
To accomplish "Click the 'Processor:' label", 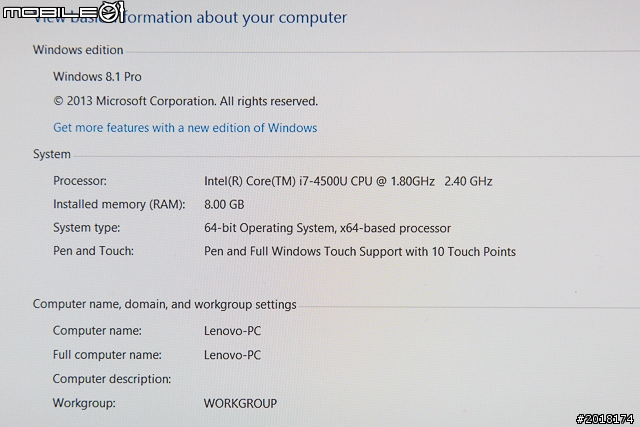I will 80,180.
